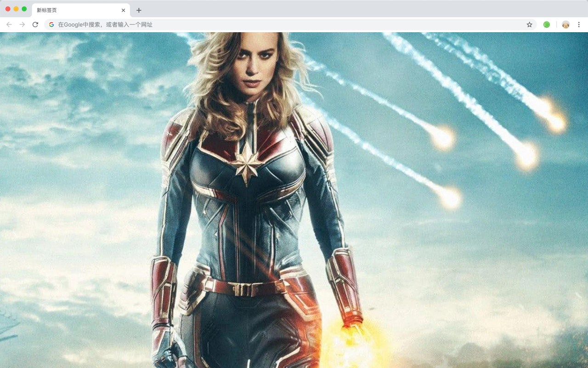
Task: Close window with red button
Action: tap(8, 9)
